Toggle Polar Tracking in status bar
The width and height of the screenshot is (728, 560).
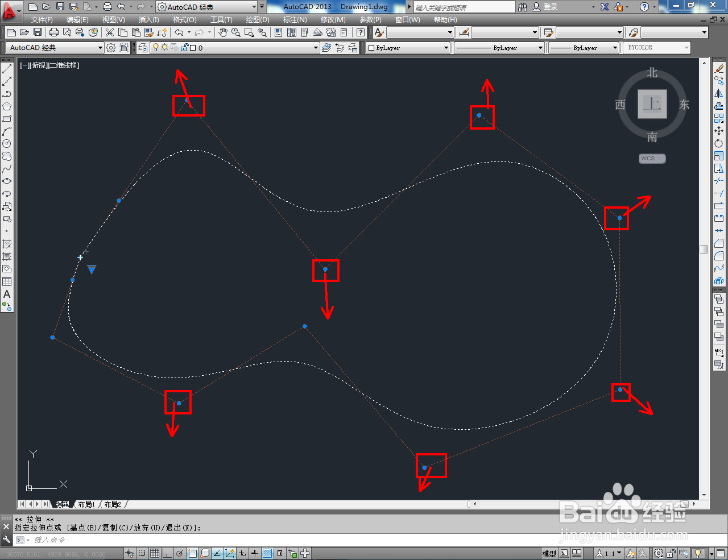coord(180,553)
